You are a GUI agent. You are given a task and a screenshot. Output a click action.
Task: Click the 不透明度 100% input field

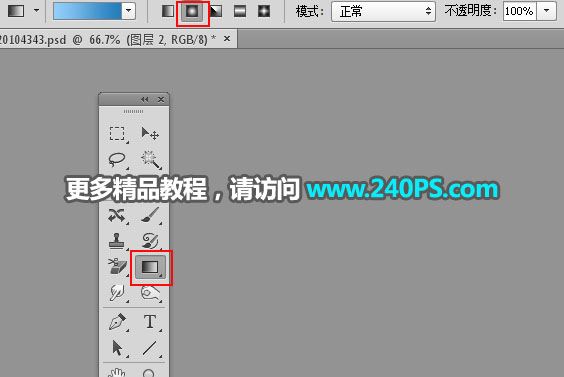coord(519,11)
